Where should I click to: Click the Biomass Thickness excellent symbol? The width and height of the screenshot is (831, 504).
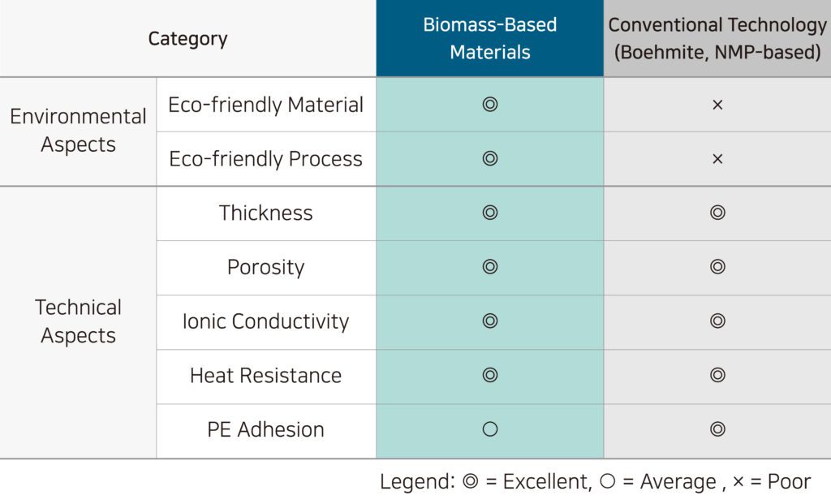point(490,213)
